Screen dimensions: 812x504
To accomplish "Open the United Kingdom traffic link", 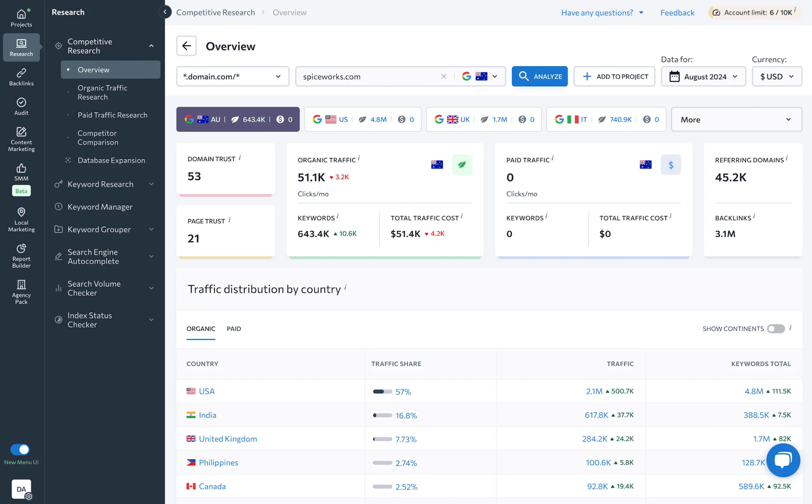I will tap(595, 439).
